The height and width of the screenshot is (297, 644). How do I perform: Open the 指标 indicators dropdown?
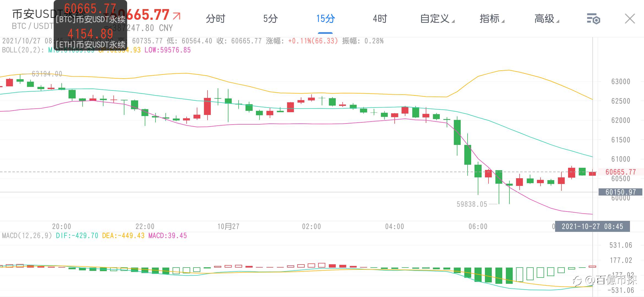click(x=492, y=19)
